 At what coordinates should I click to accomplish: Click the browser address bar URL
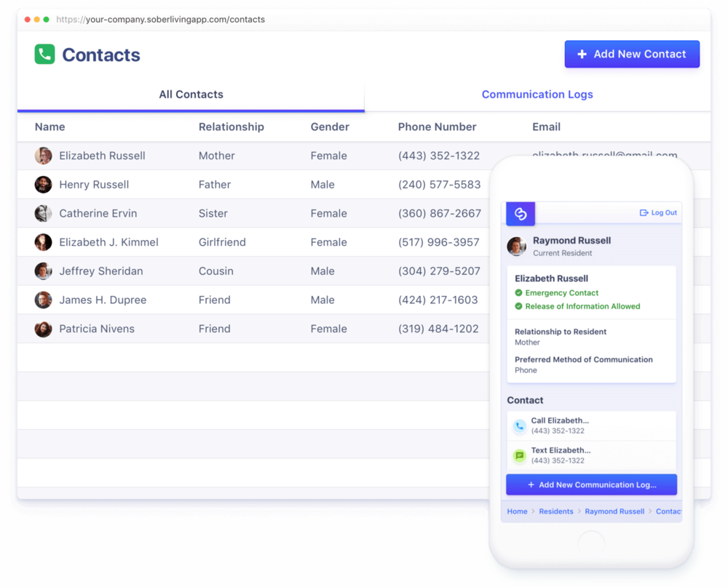(x=160, y=20)
